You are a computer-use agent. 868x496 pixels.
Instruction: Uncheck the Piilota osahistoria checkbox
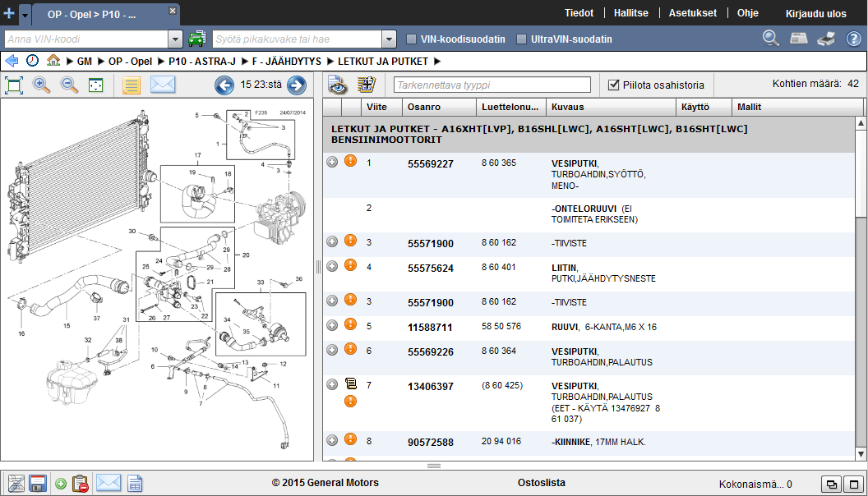pyautogui.click(x=613, y=85)
